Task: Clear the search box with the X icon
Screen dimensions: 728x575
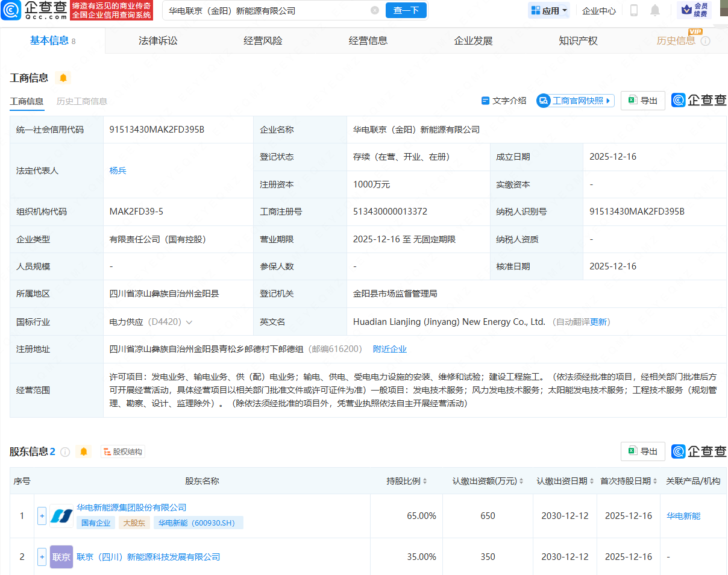Action: coord(375,10)
